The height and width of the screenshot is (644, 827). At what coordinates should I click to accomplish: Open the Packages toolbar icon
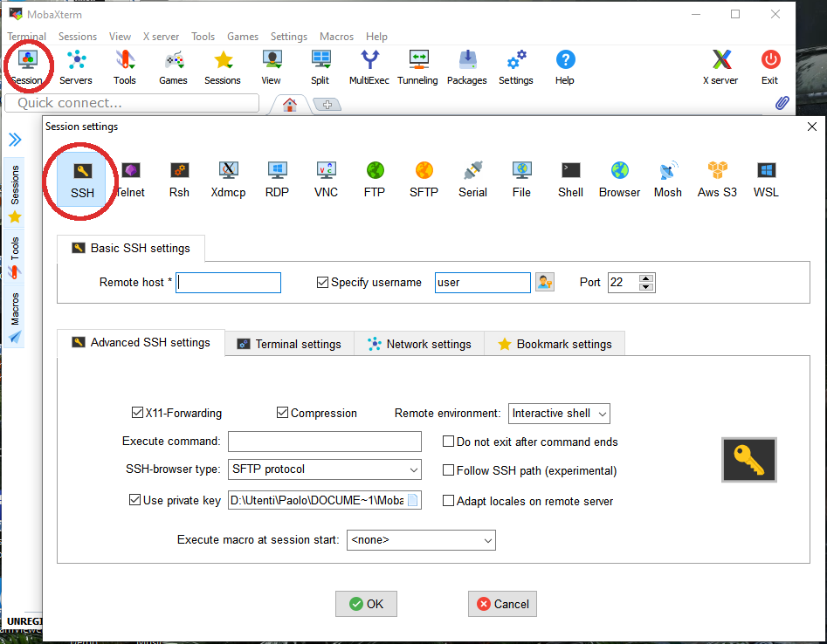(x=466, y=67)
